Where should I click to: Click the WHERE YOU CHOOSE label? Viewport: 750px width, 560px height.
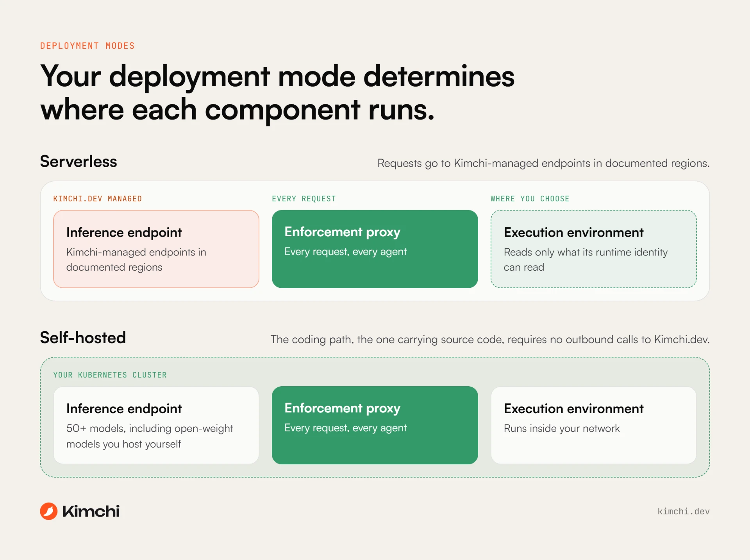530,199
